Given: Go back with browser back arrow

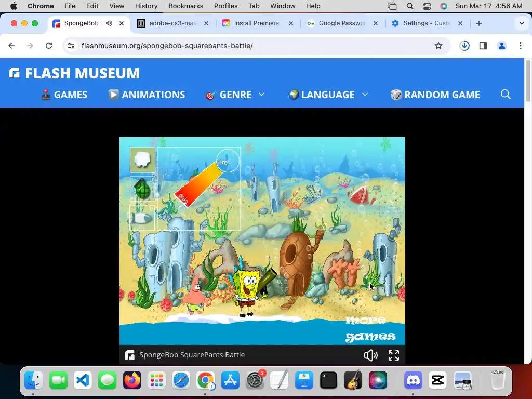Looking at the screenshot, I should coord(11,46).
